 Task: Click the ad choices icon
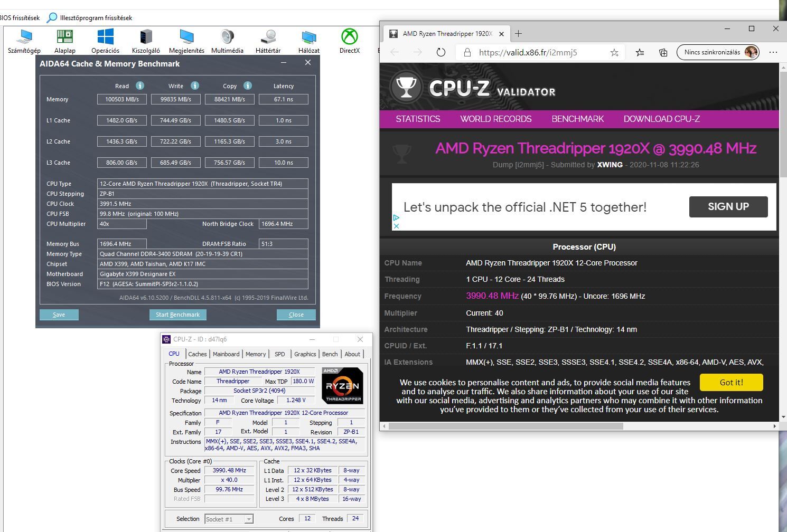click(x=396, y=217)
